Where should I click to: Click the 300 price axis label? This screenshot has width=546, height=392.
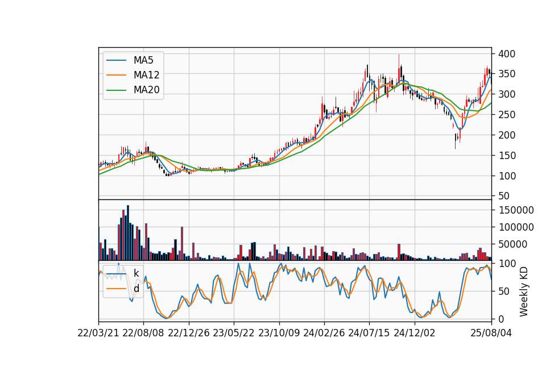[507, 94]
